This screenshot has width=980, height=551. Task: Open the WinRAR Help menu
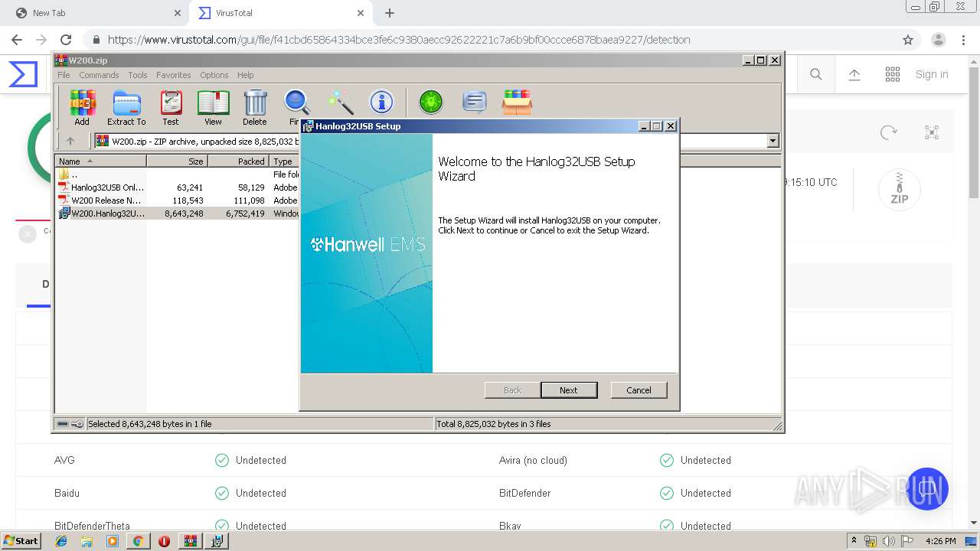click(x=245, y=75)
